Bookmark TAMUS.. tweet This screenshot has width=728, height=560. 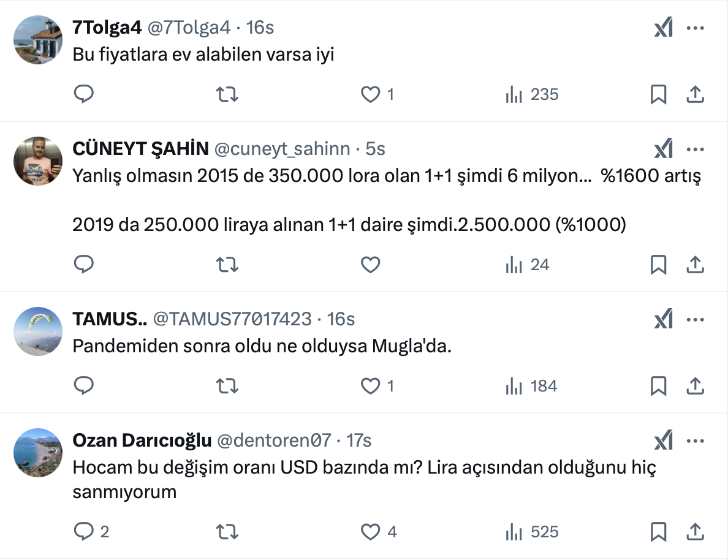(658, 387)
